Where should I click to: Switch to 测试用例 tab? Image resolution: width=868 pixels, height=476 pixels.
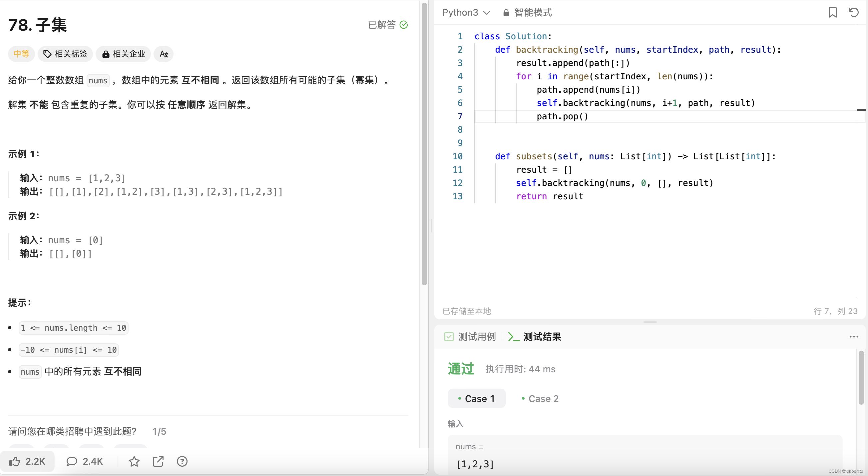click(470, 336)
